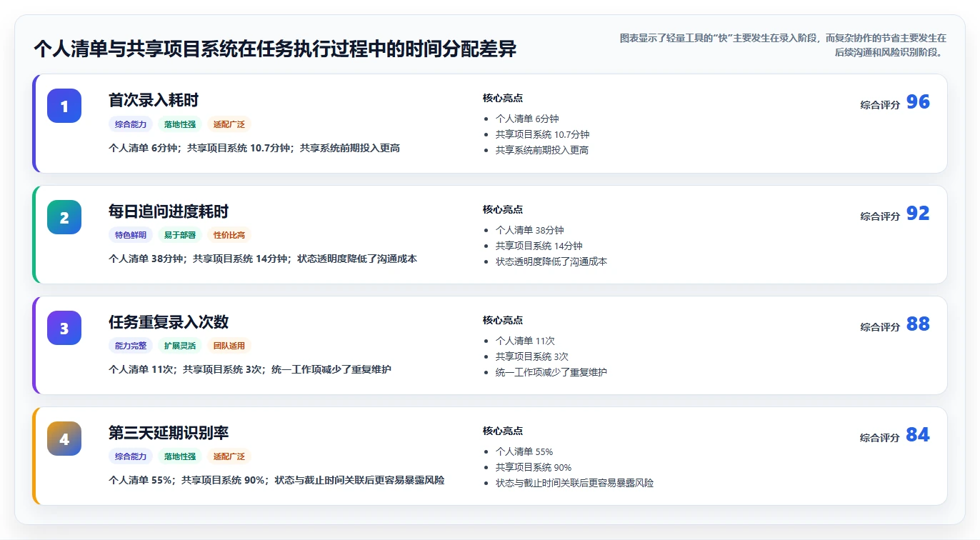
Task: Click bullet 统一工作项减少了重复维护
Action: tap(551, 373)
